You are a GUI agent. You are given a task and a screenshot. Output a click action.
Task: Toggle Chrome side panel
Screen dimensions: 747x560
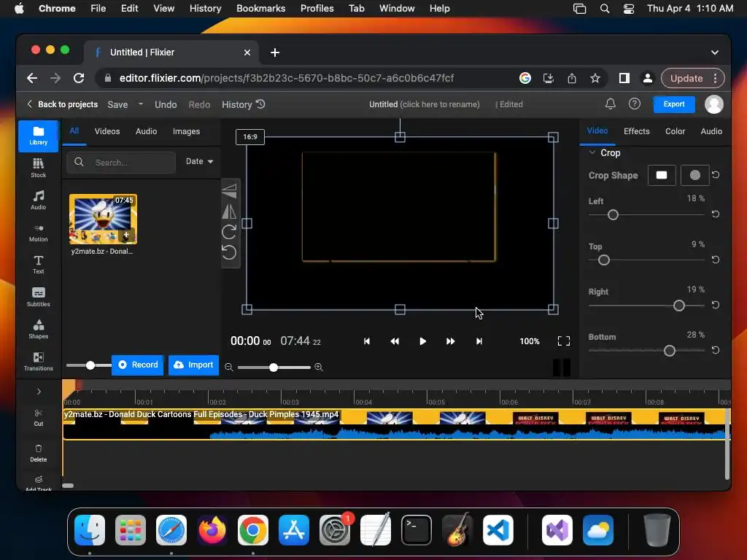click(624, 78)
